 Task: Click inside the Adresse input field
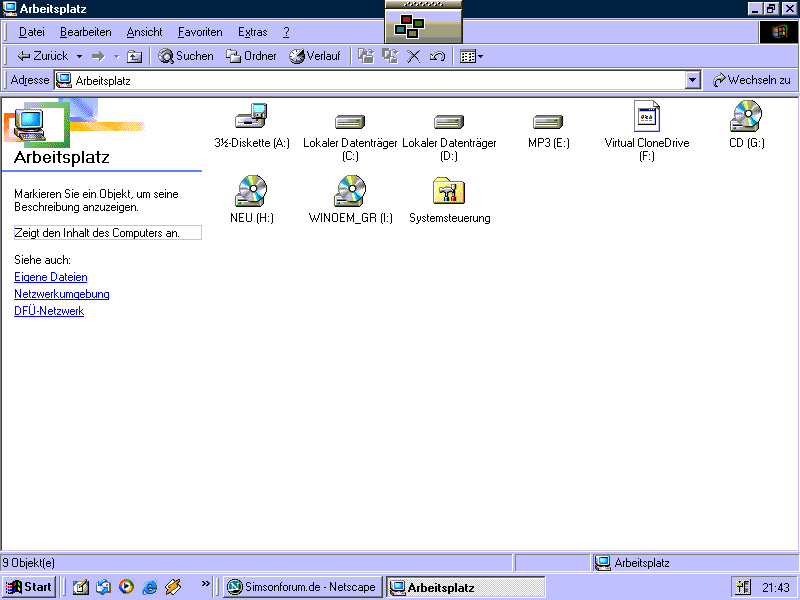380,80
